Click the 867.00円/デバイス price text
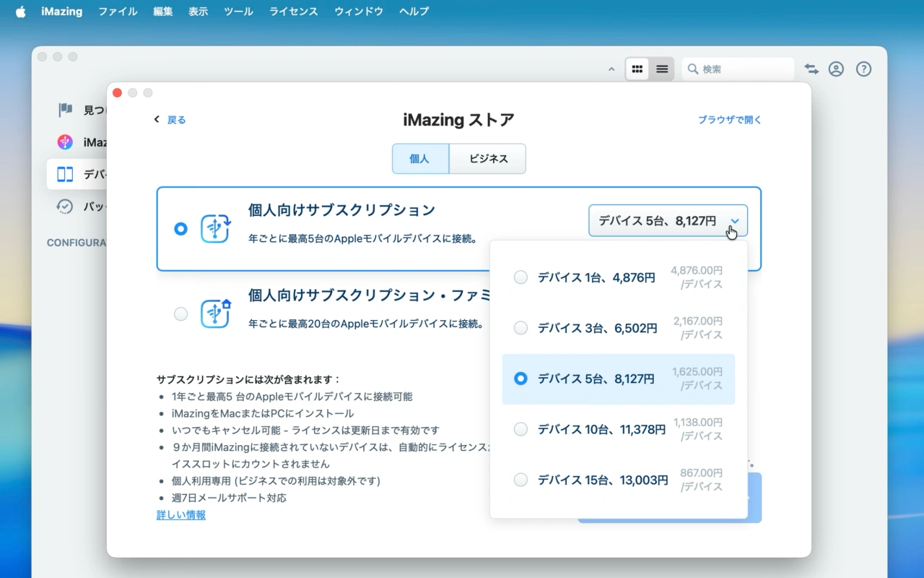 coord(701,480)
